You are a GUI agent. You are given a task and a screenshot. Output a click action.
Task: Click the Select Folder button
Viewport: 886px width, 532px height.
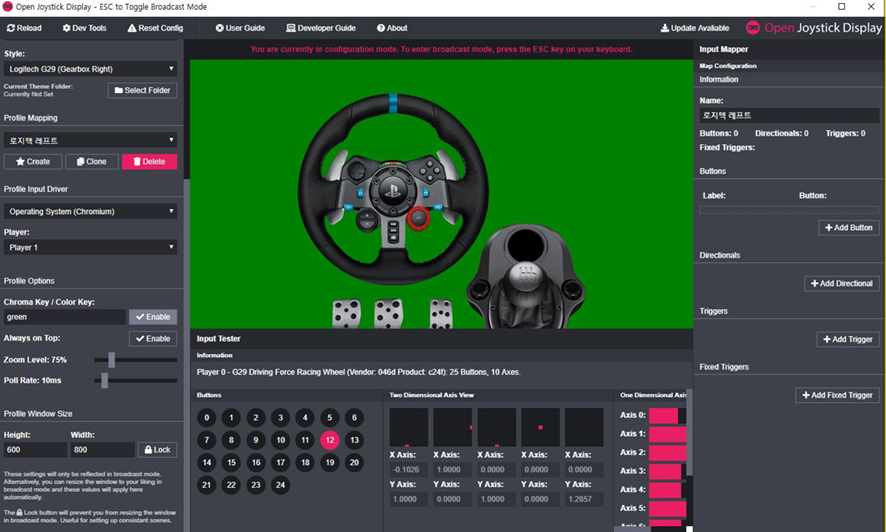coord(142,90)
